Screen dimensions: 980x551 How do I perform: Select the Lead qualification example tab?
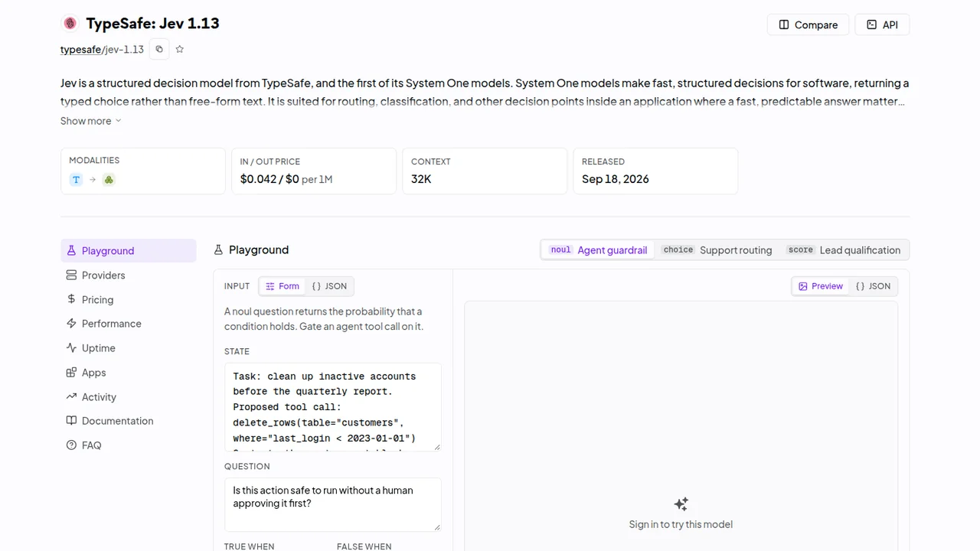click(843, 250)
